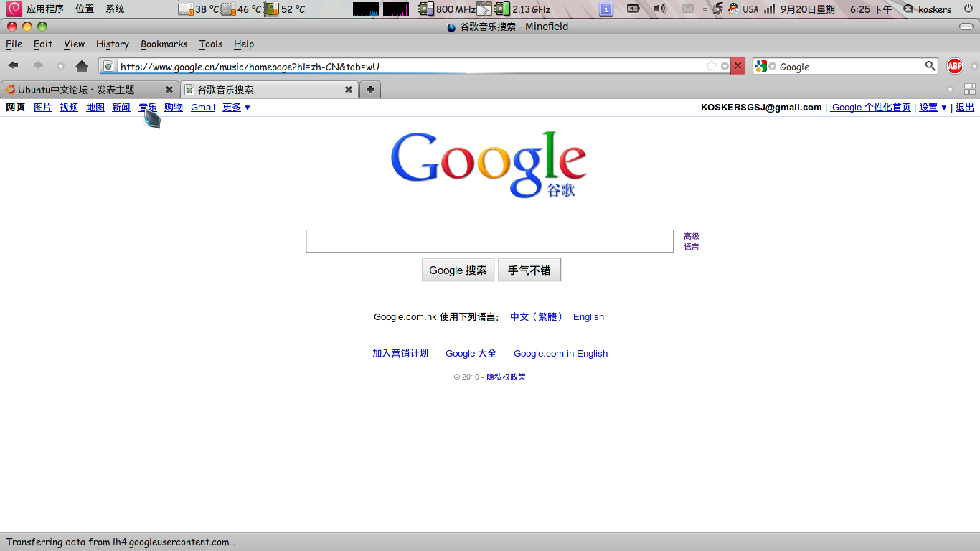Open the Help menu
Screen dimensions: 980x551
244,44
